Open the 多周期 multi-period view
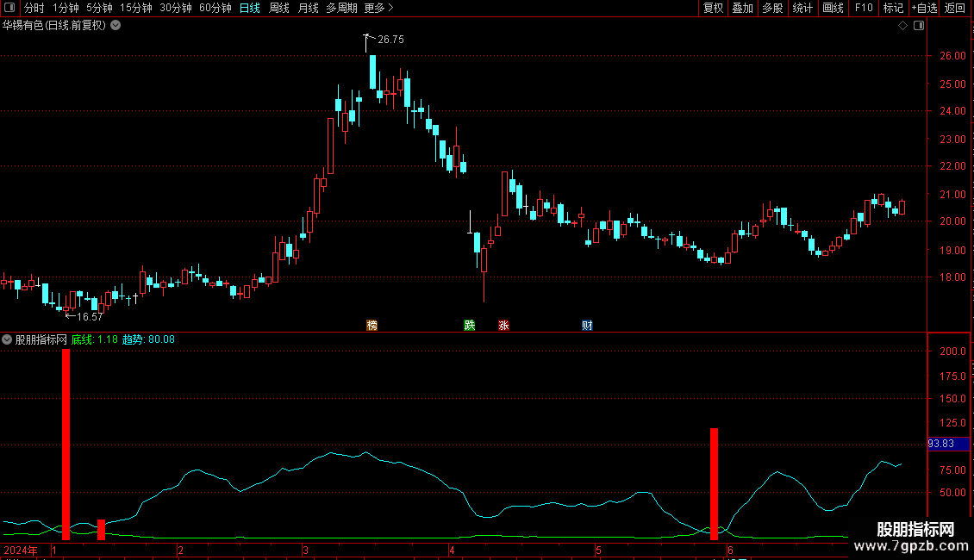974x560 pixels. coord(341,8)
